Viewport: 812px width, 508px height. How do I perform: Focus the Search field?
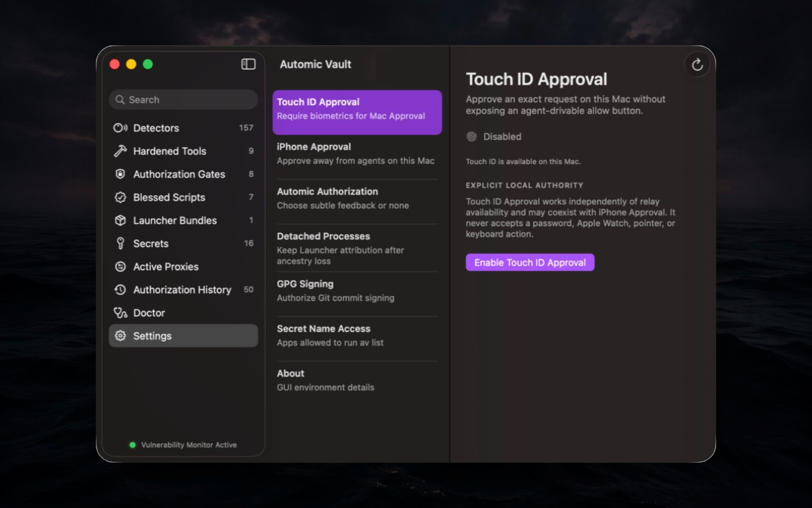(183, 100)
